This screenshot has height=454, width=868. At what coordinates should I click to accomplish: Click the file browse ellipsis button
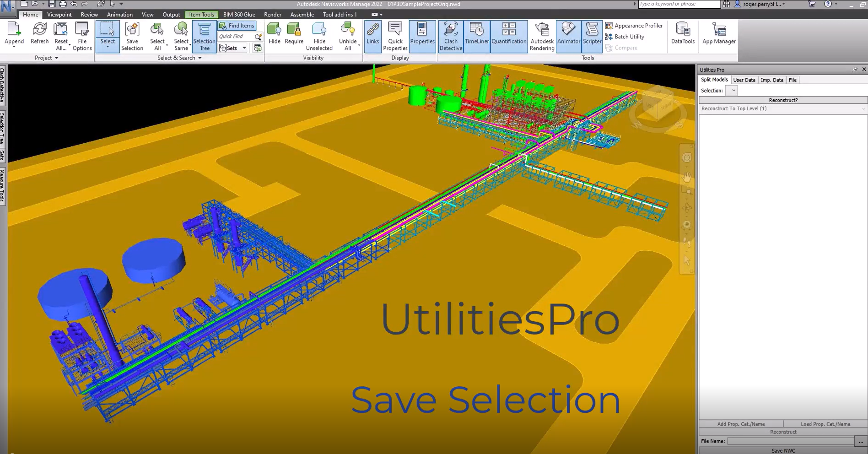861,441
